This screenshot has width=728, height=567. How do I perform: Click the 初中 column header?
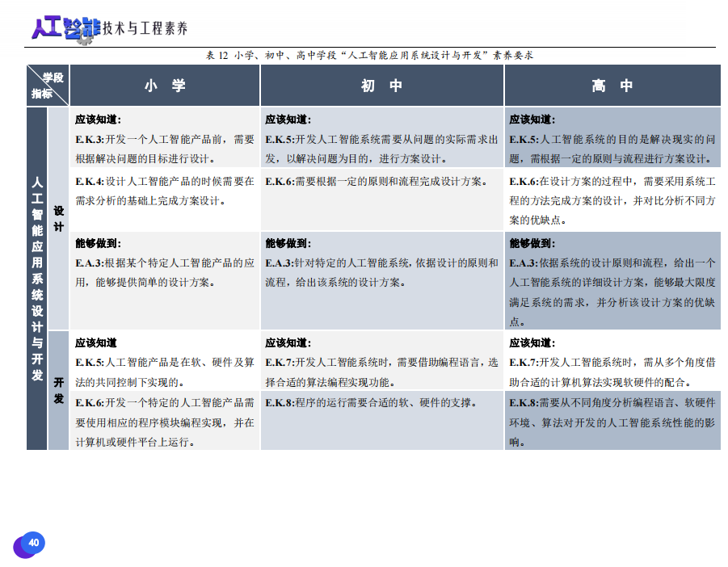(381, 86)
